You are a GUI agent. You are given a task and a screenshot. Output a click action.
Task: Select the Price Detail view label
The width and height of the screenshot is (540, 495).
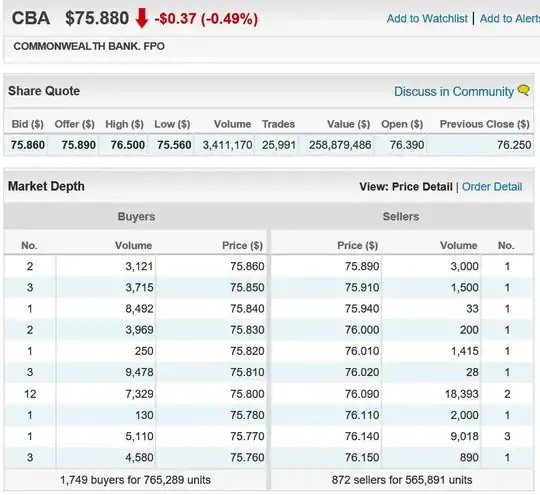tap(422, 187)
